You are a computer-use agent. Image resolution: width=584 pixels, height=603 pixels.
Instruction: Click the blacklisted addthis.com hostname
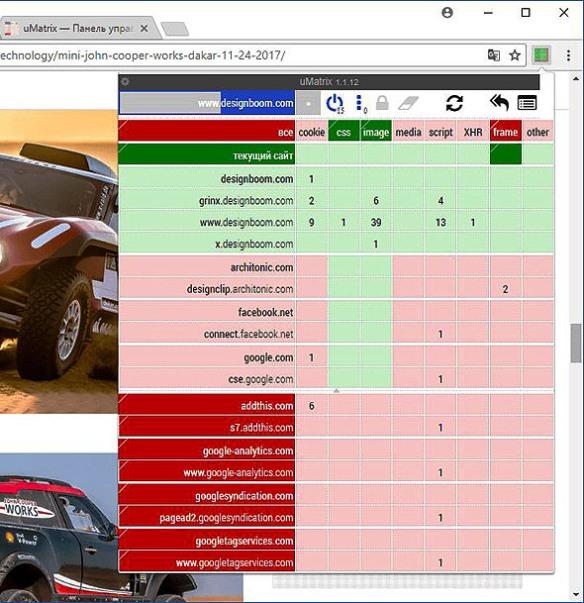tap(207, 405)
